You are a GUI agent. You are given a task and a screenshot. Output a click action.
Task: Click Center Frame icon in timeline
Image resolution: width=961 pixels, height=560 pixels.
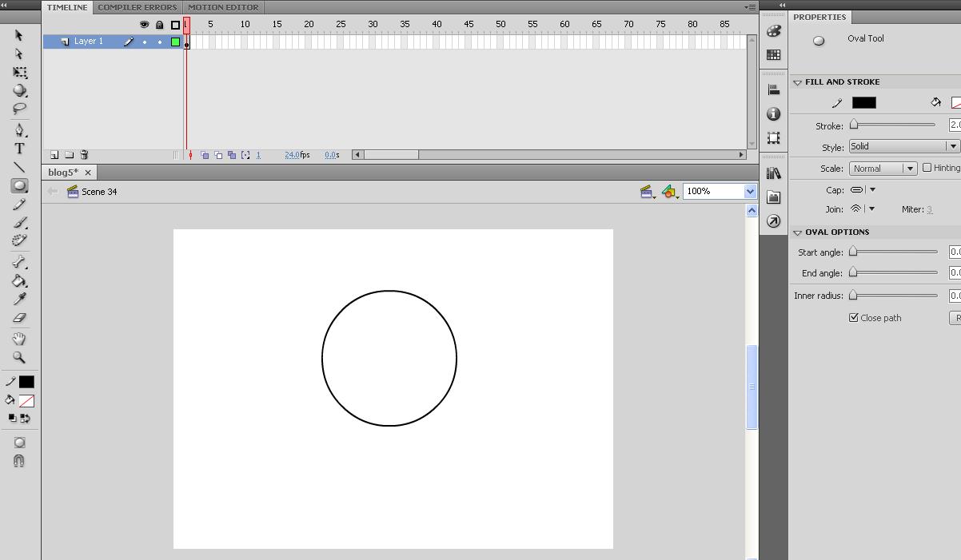(190, 155)
